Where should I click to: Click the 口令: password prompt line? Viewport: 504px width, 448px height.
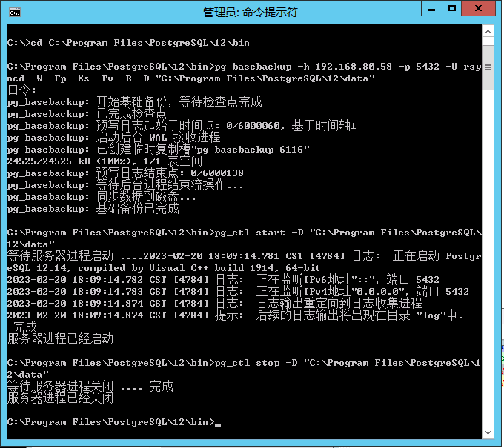coord(22,90)
